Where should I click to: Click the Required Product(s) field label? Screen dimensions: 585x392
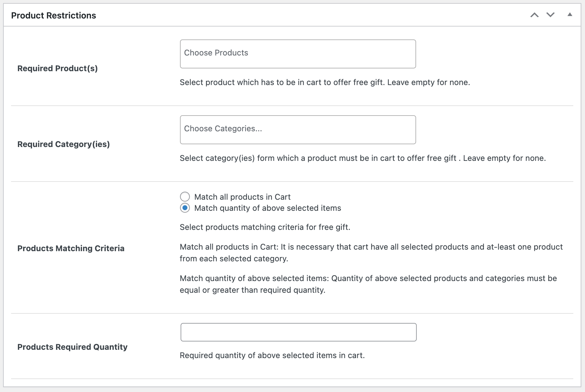[58, 68]
